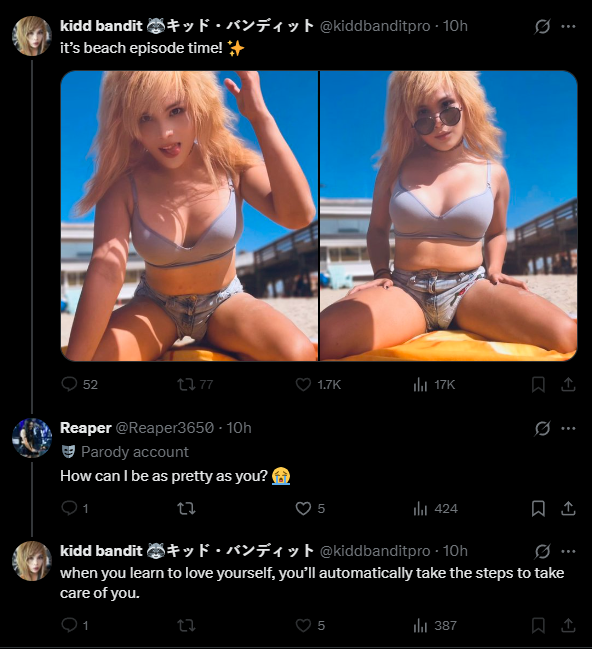Bookmark Reaper's reply
The image size is (592, 649).
[538, 508]
